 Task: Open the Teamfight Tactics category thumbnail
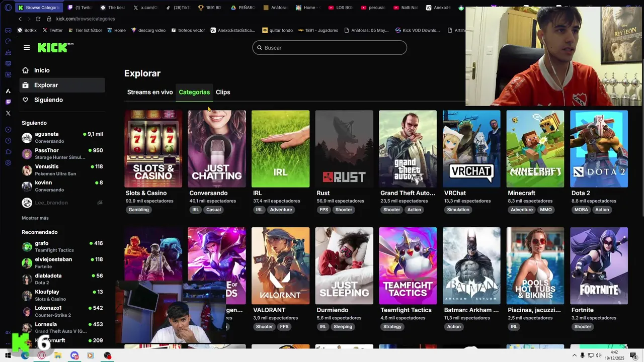coord(408,265)
